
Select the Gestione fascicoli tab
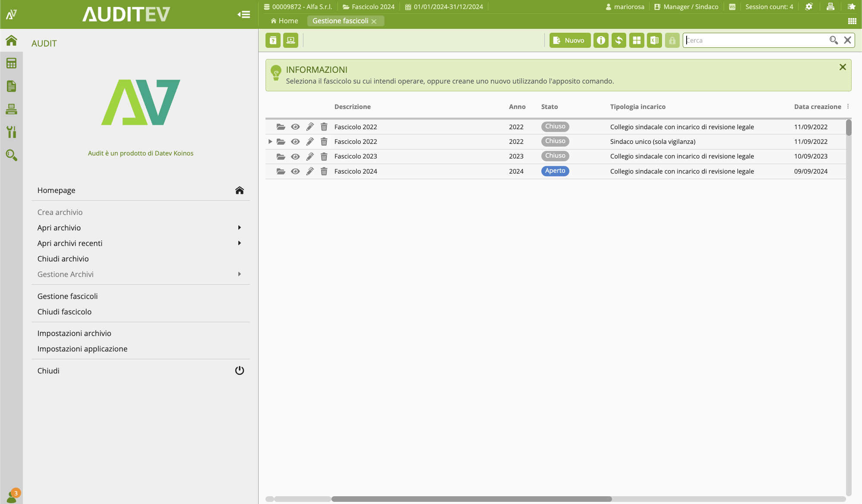[340, 21]
